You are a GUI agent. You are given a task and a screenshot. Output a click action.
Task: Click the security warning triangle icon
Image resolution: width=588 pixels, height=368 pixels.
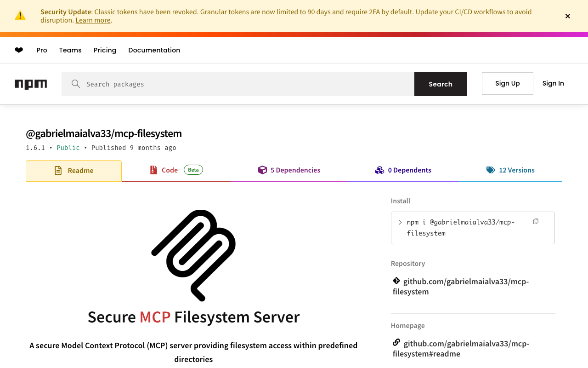tap(20, 15)
